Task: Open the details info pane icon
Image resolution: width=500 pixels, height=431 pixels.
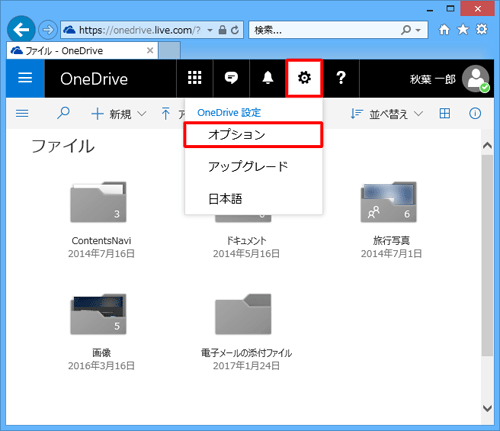Action: click(475, 114)
